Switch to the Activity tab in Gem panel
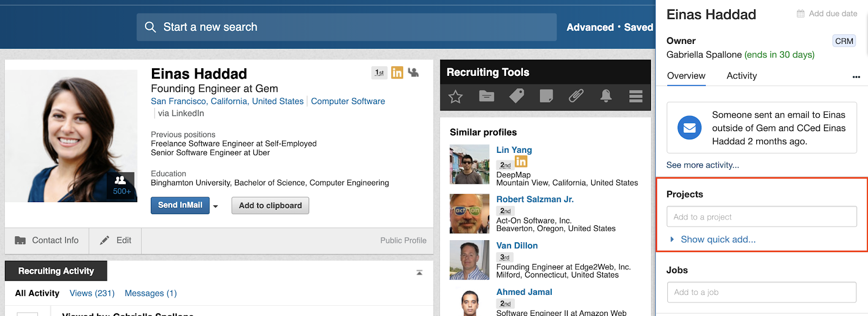868x316 pixels. 742,76
